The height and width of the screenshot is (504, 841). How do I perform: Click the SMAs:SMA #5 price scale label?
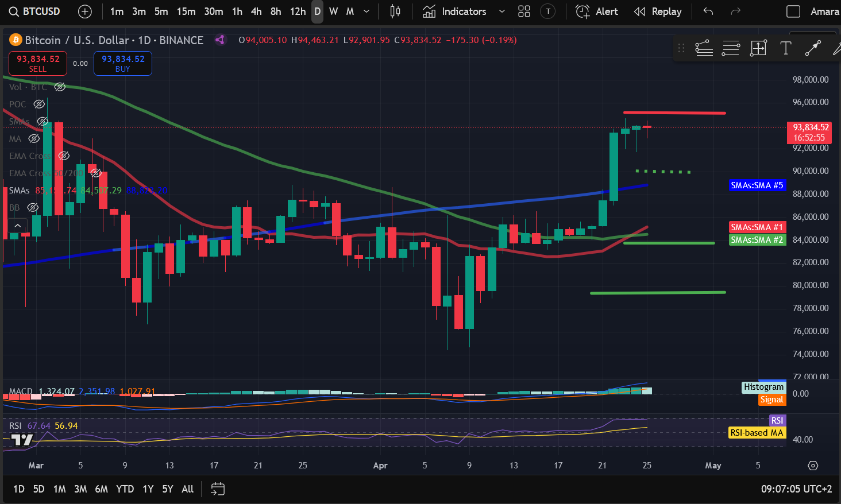pos(757,185)
